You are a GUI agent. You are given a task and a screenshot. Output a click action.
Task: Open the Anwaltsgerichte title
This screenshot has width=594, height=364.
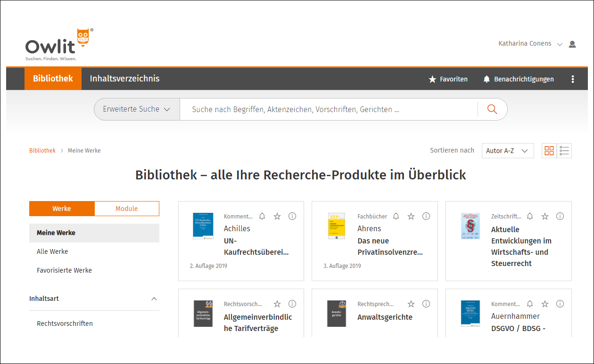[x=385, y=317]
